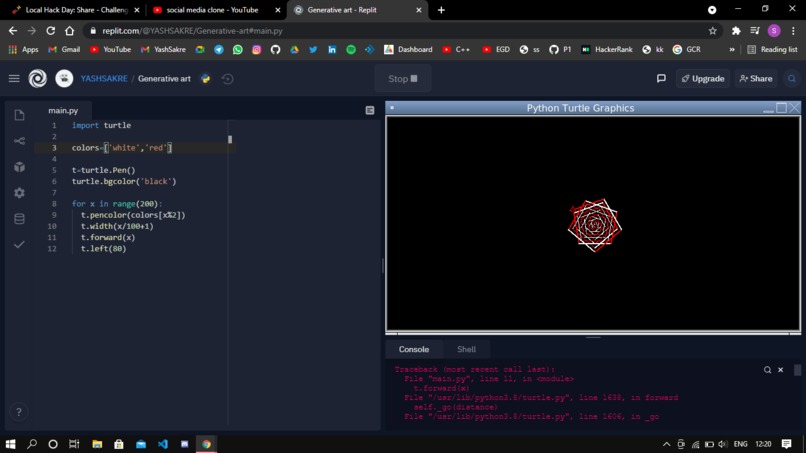Go back to the previous page
The height and width of the screenshot is (453, 806).
13,31
